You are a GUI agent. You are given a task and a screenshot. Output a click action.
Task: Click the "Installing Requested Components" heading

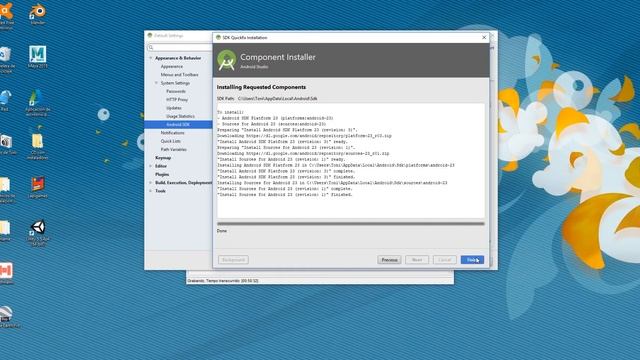(261, 87)
